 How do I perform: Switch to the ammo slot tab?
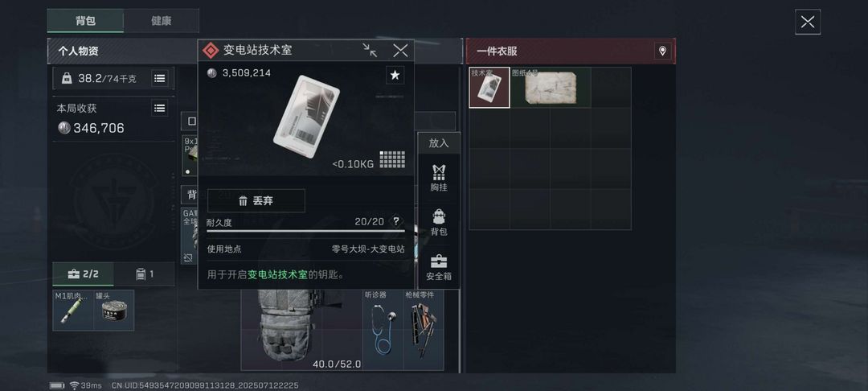(144, 274)
